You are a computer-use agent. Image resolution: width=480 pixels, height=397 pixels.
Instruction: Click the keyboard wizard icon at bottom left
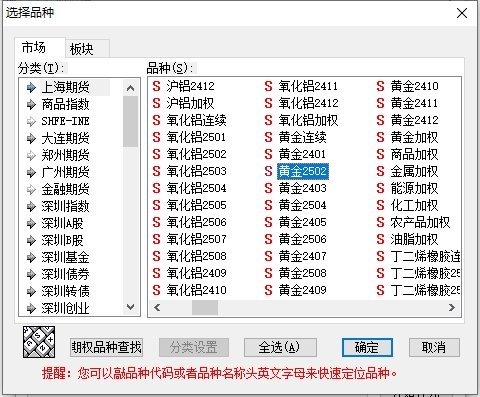pos(39,342)
